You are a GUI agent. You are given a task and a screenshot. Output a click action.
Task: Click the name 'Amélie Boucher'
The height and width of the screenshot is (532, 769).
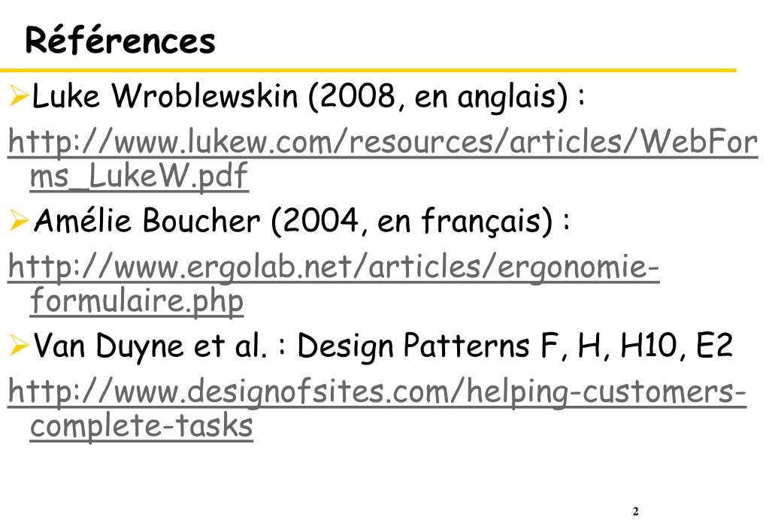click(x=147, y=220)
